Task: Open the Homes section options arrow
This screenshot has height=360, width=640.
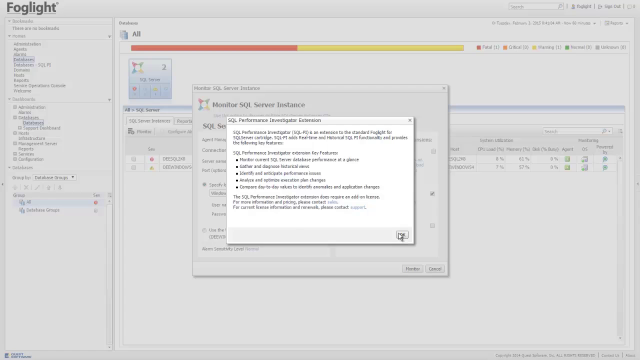Action: click(x=109, y=37)
